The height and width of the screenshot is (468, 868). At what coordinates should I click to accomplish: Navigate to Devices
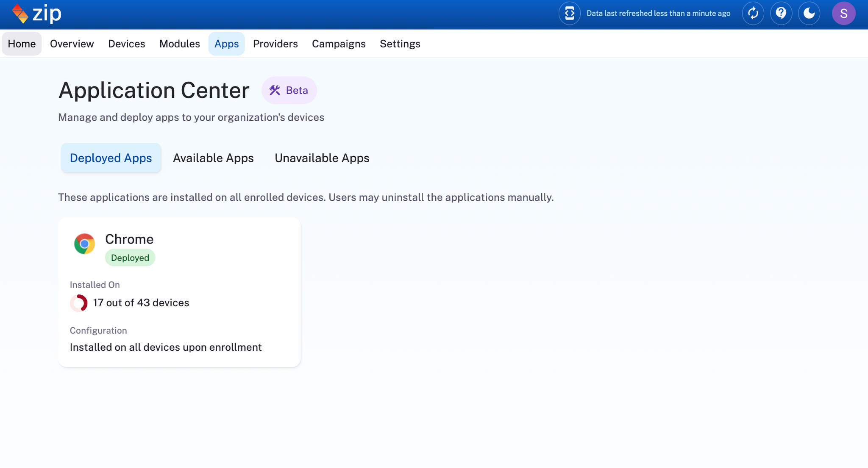[x=126, y=44]
